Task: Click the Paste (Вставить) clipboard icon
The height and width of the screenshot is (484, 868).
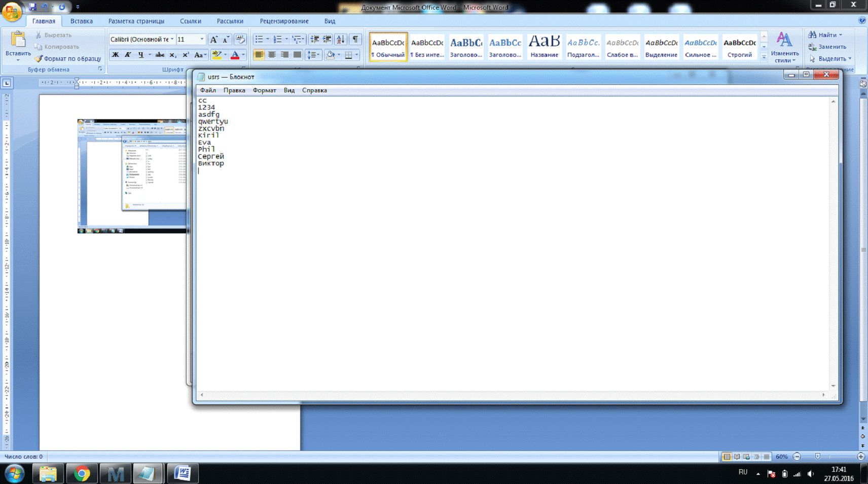Action: coord(18,40)
